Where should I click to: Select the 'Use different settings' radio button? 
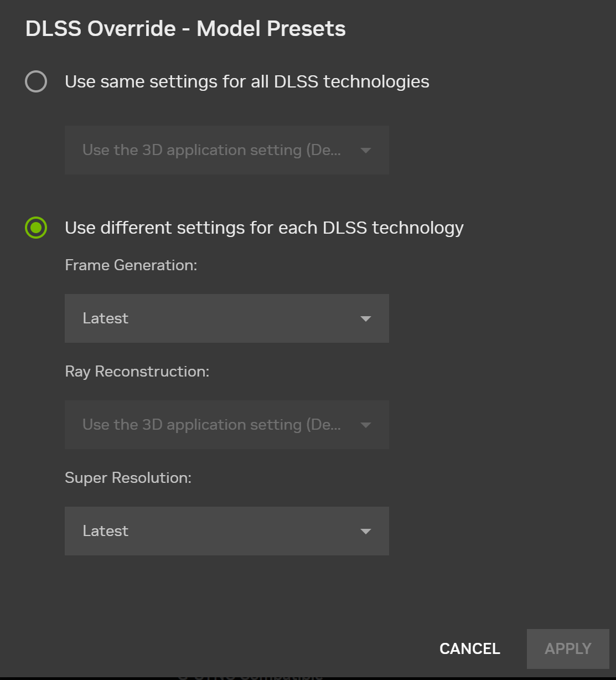click(36, 228)
